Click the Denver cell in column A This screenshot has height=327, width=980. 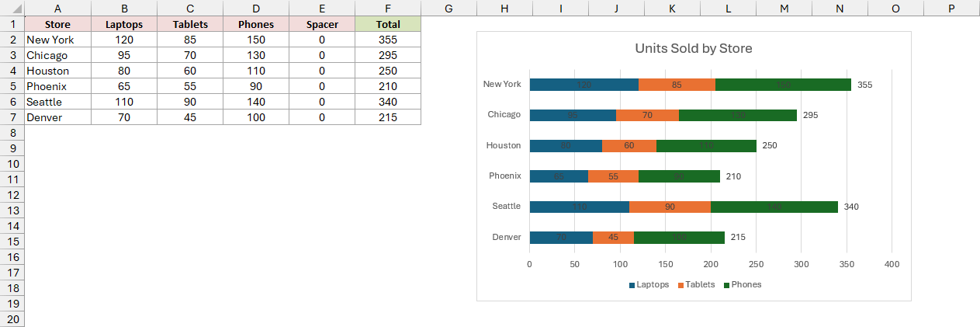[57, 117]
